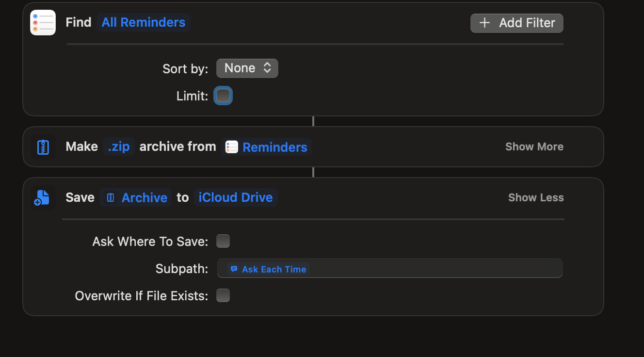Change the iCloud Drive save destination
Image resolution: width=644 pixels, height=357 pixels.
pyautogui.click(x=236, y=197)
